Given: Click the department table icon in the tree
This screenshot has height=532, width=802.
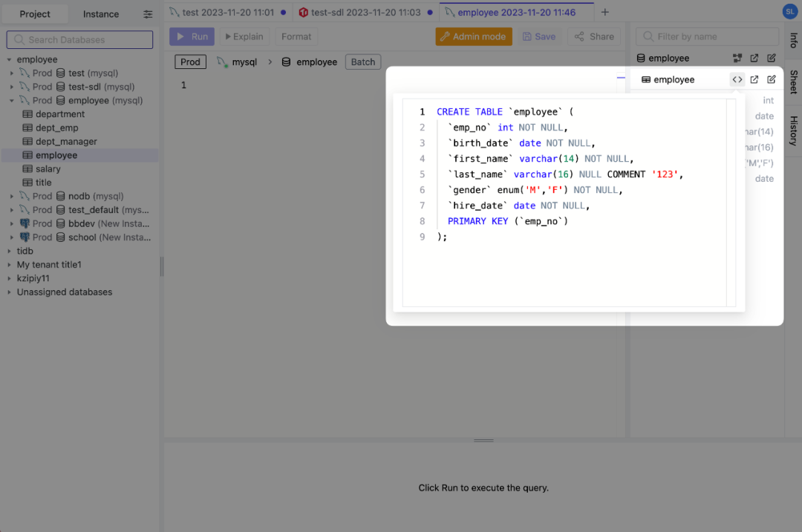Looking at the screenshot, I should click(27, 114).
